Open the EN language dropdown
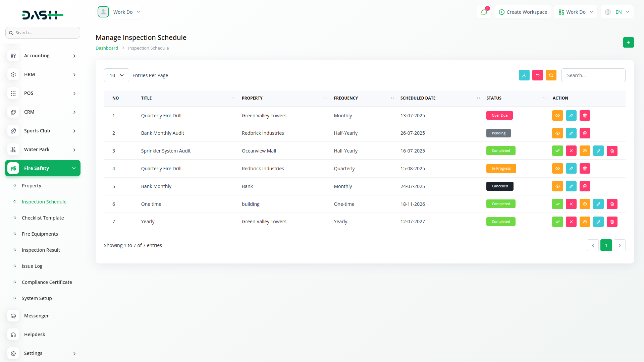The height and width of the screenshot is (362, 644). click(618, 12)
